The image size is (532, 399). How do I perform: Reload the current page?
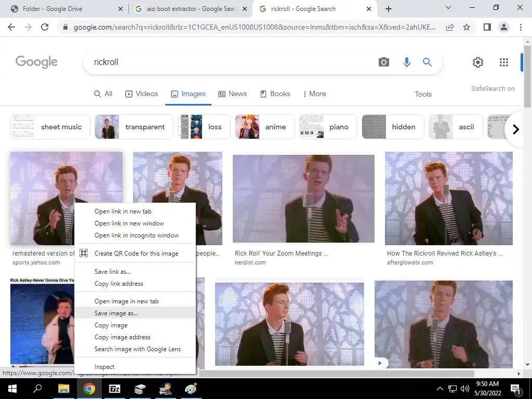point(45,27)
